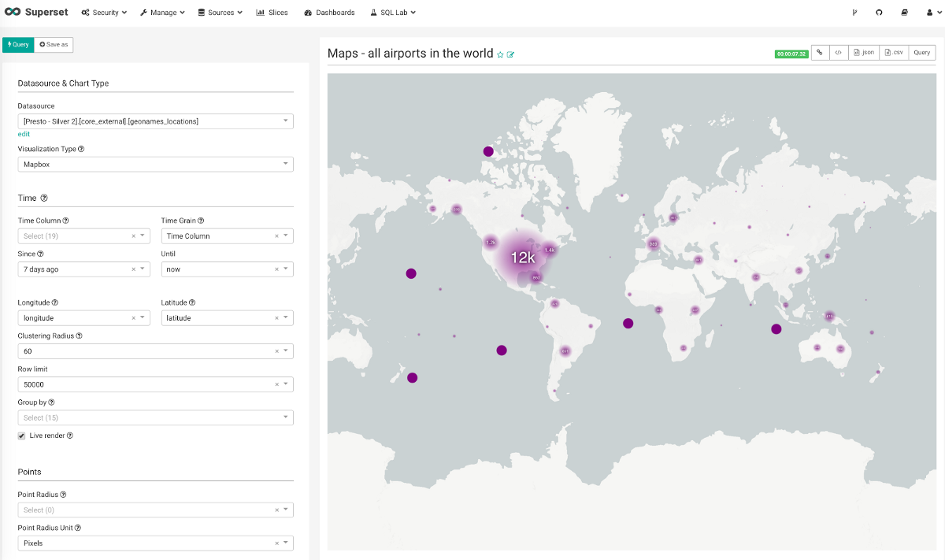
Task: Copy the short link via the chain icon
Action: (820, 53)
